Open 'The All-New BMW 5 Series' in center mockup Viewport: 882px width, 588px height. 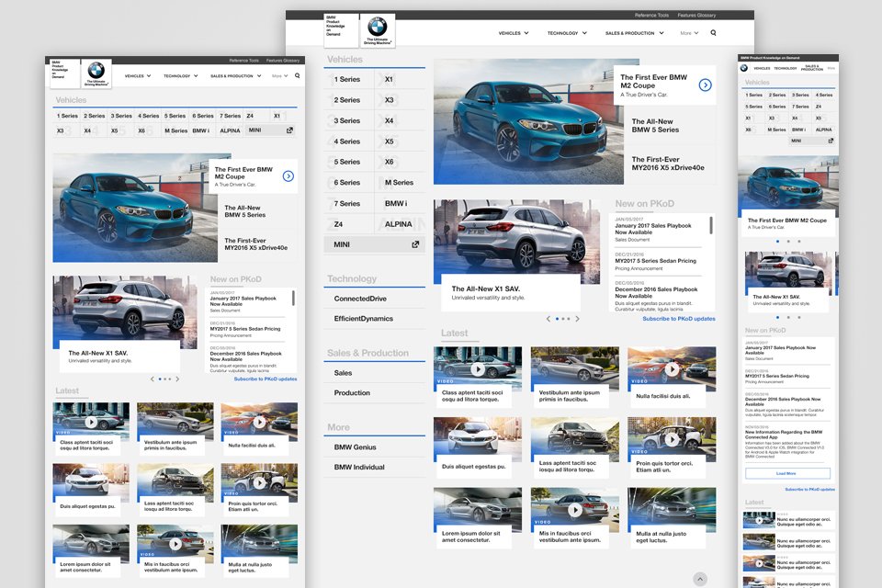tap(655, 126)
